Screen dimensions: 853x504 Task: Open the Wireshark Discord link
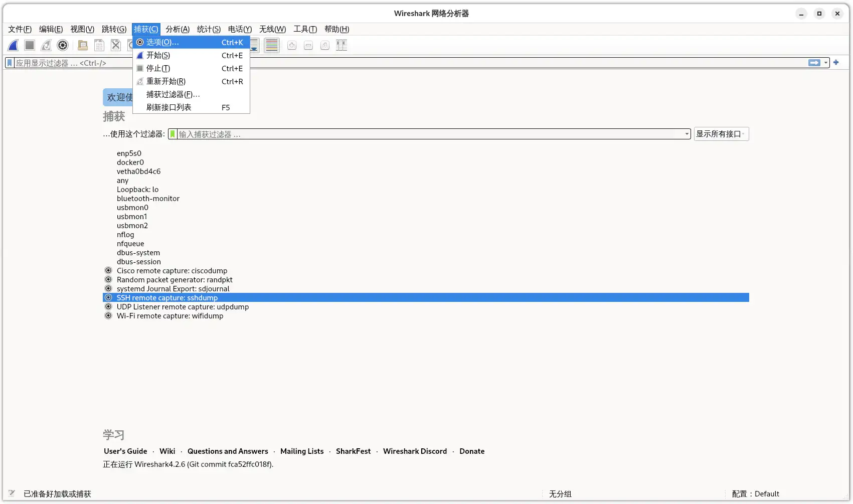click(415, 451)
